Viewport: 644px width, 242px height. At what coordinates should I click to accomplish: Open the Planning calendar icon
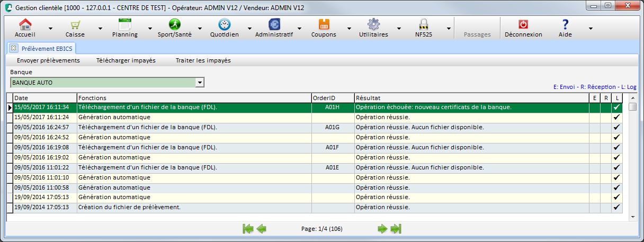(125, 24)
